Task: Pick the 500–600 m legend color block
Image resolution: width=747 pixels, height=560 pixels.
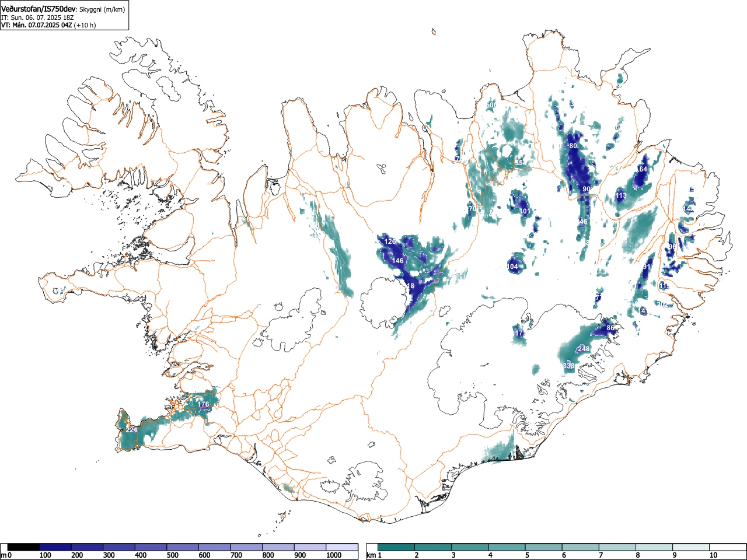Action: 183,547
